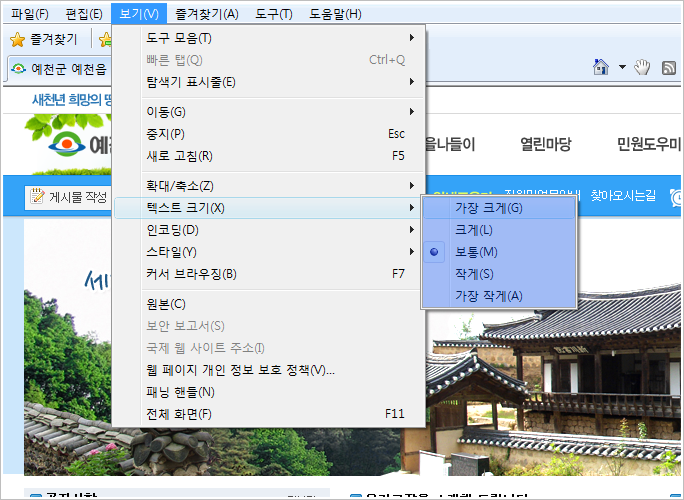Screen dimensions: 684x500
Task: Click the 예천군 site logo
Action: [x=67, y=144]
